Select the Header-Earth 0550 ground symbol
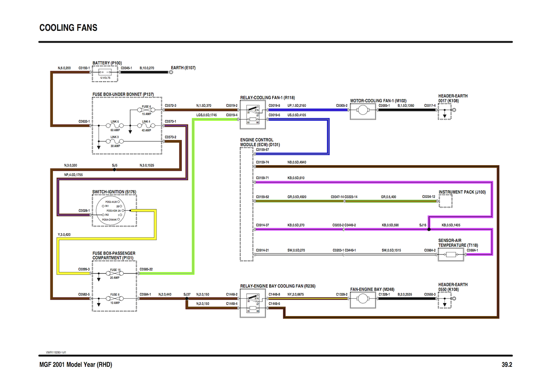 [x=445, y=300]
